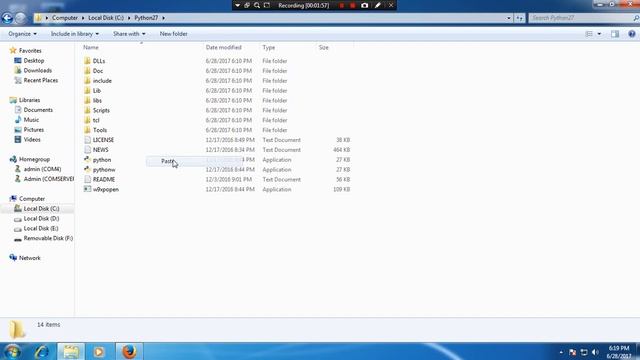Open Firefox from the taskbar
The image size is (640, 360).
(x=129, y=351)
